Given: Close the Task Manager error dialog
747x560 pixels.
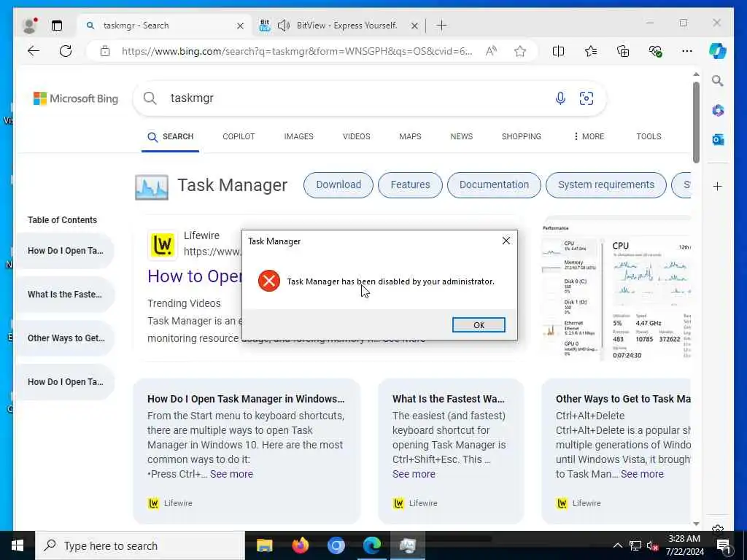Looking at the screenshot, I should click(506, 241).
